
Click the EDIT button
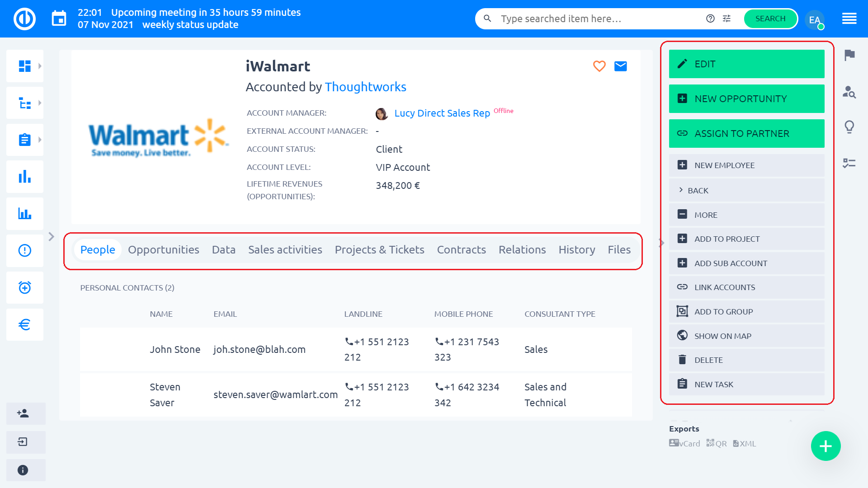746,64
